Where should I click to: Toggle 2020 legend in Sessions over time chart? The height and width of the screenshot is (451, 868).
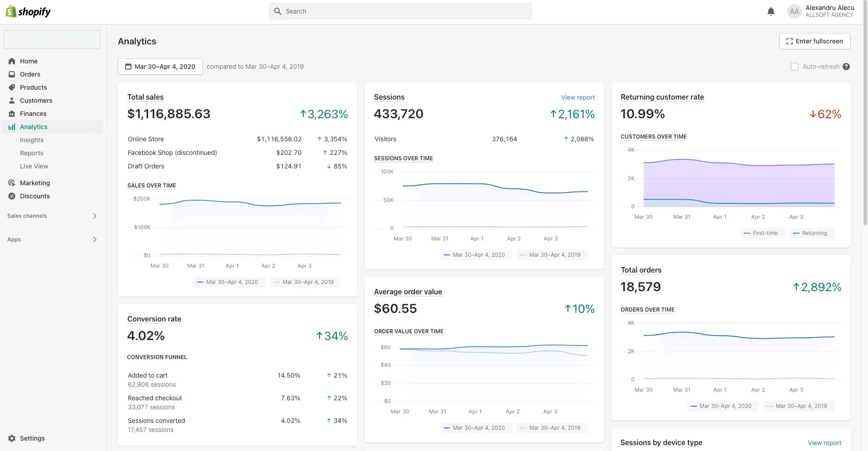[475, 255]
